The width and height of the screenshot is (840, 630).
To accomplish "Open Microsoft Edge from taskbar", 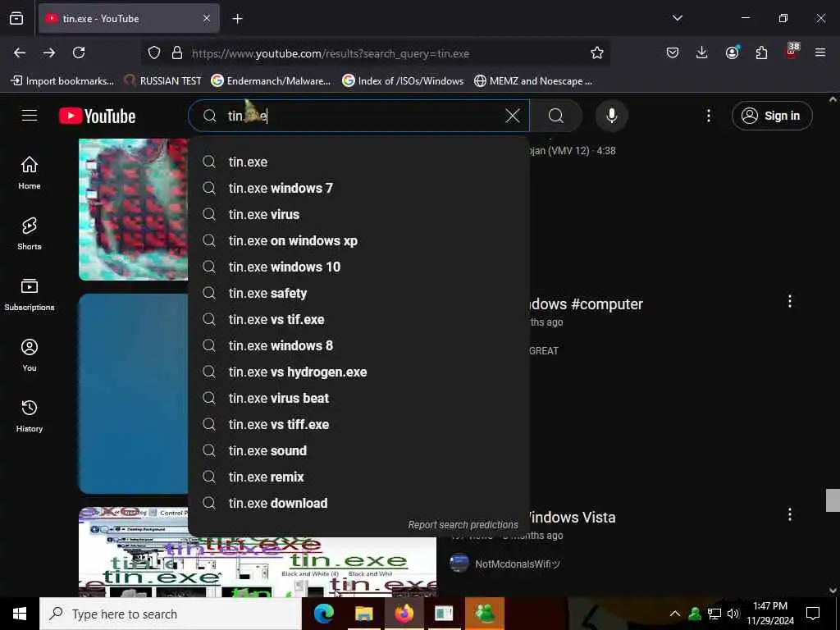I will [323, 614].
